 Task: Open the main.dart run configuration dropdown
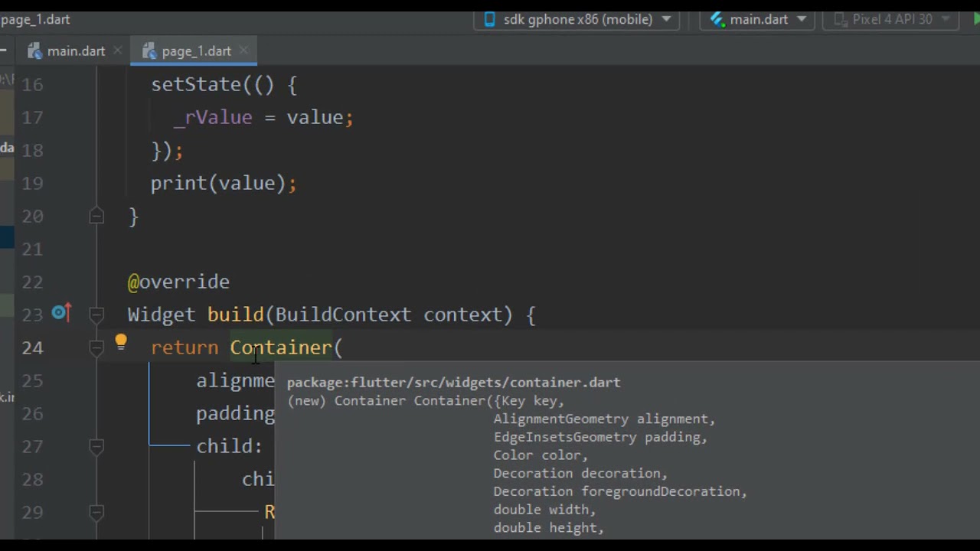[757, 19]
